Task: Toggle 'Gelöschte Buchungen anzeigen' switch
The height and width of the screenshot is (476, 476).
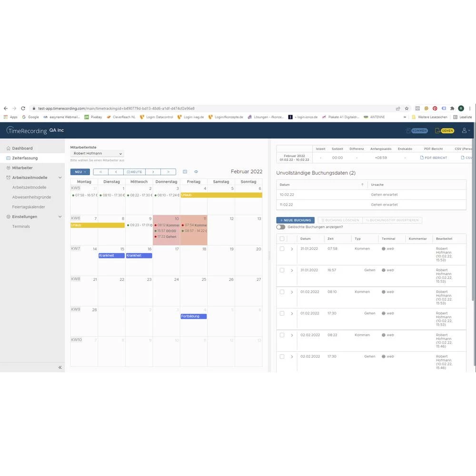Action: 281,227
